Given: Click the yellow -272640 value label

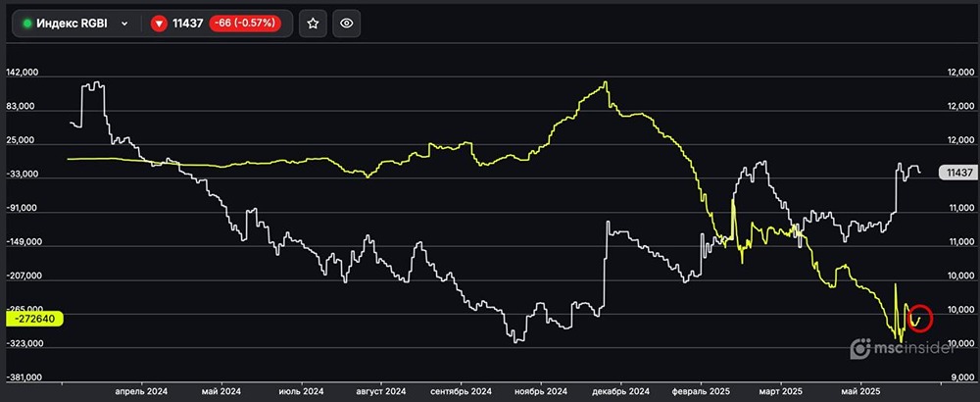Looking at the screenshot, I should [x=34, y=319].
